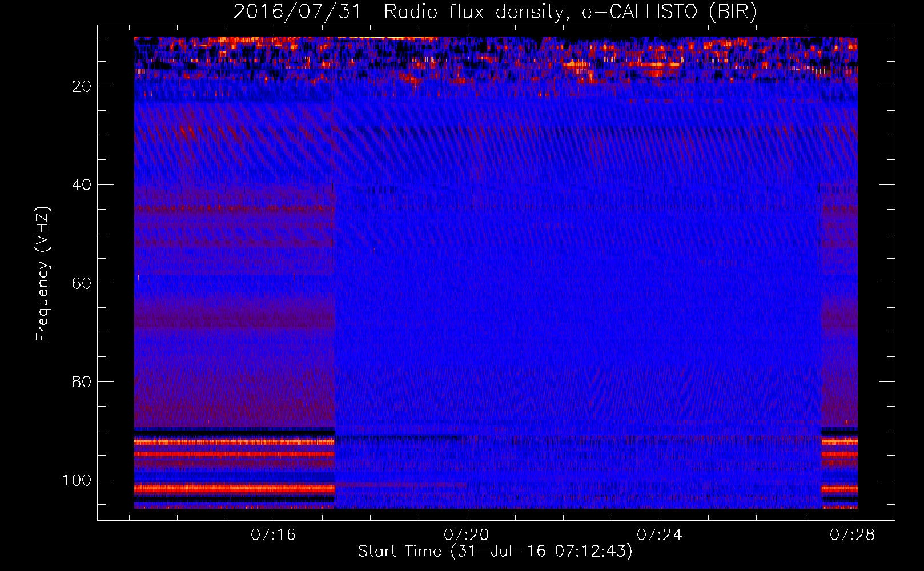Click the 'Start Time (31-Jul-16 07:12:43)' axis label
Image resolution: width=924 pixels, height=571 pixels.
tap(495, 552)
